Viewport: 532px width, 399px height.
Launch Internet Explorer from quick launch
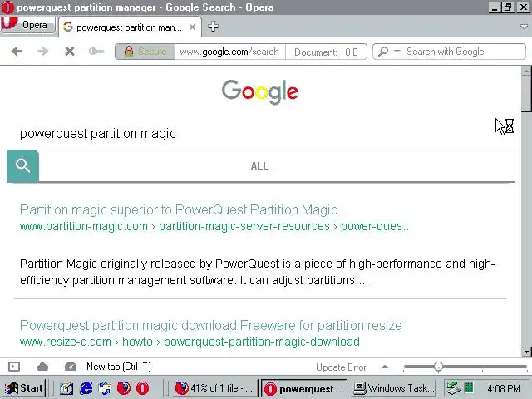click(x=86, y=388)
